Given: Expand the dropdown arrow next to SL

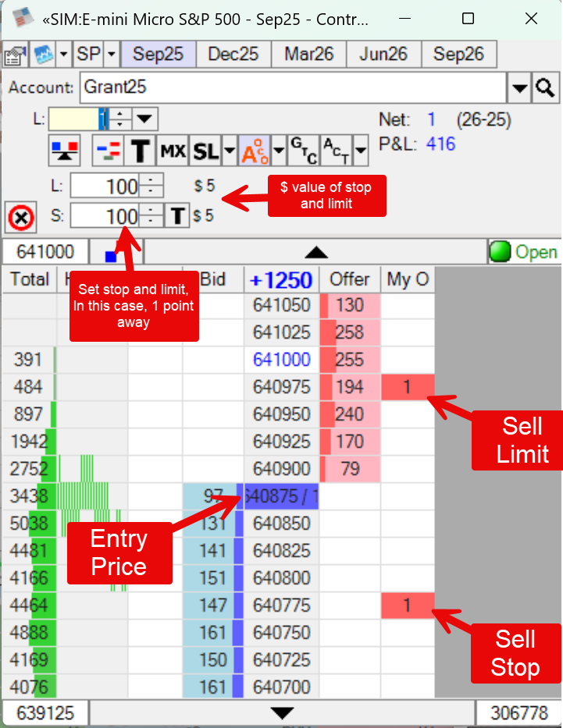Looking at the screenshot, I should (x=229, y=150).
